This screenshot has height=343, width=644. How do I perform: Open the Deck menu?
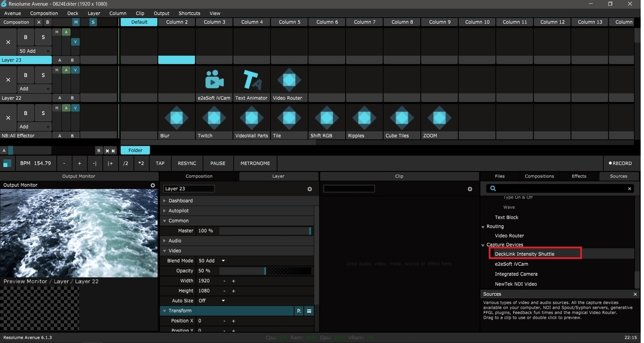click(72, 13)
